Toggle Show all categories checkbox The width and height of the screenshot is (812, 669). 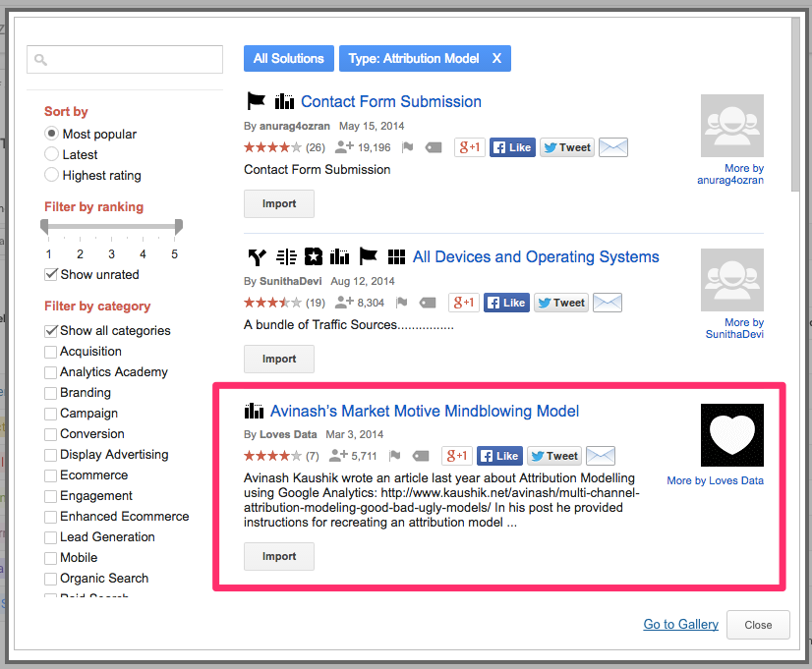tap(51, 331)
